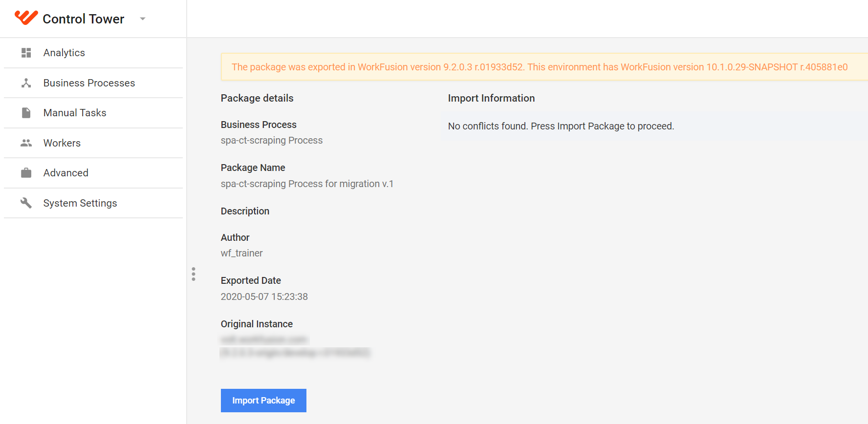Image resolution: width=868 pixels, height=424 pixels.
Task: Click the spa-ct-scraping Process name text
Action: point(272,140)
